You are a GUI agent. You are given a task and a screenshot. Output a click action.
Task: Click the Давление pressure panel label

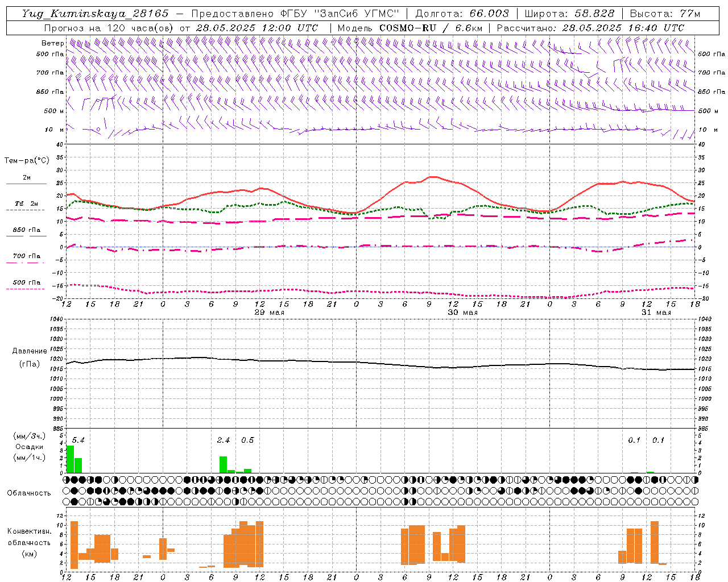pyautogui.click(x=30, y=351)
